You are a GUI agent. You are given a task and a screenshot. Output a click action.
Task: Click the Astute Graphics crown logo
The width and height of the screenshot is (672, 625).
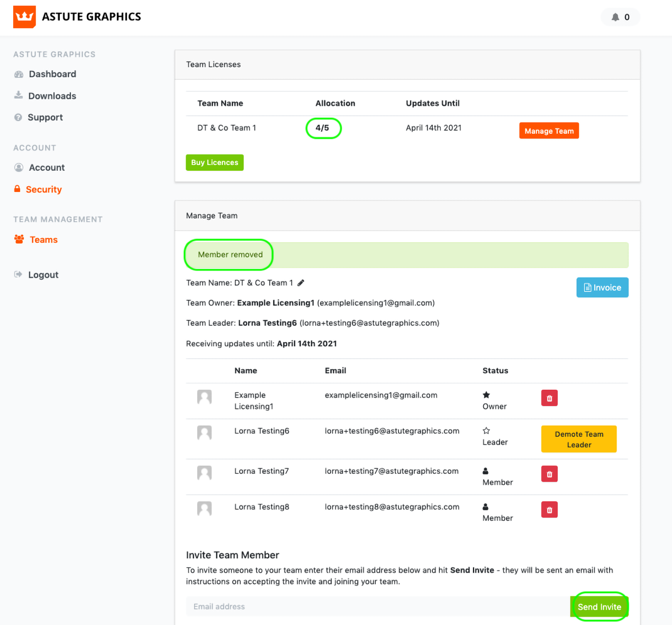(24, 17)
